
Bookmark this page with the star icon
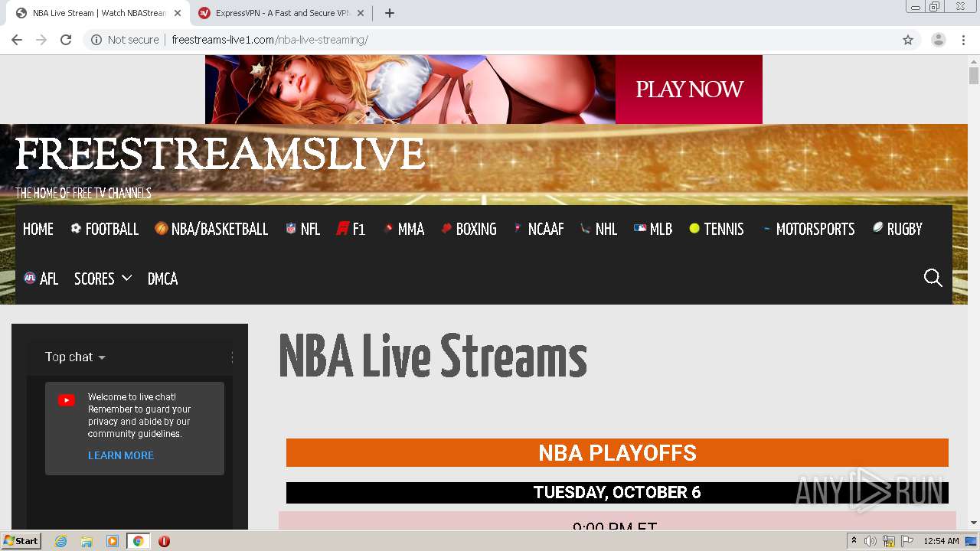pos(908,40)
